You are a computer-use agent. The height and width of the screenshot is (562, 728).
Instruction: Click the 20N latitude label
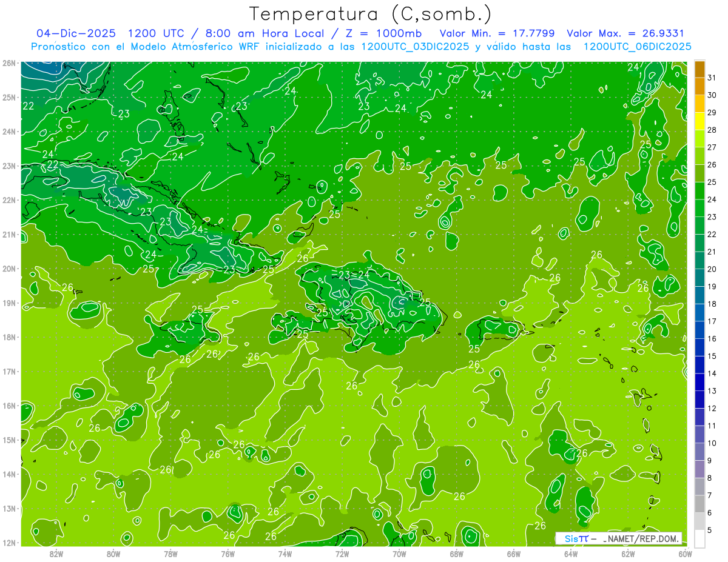click(9, 269)
